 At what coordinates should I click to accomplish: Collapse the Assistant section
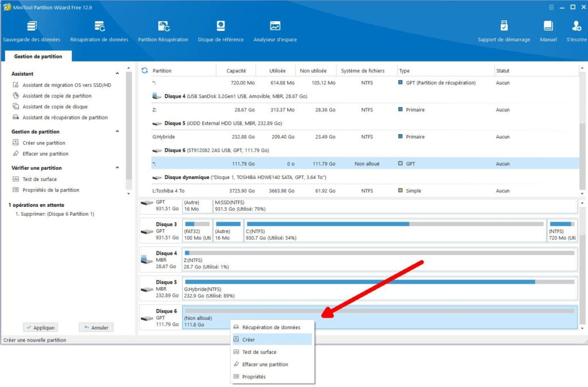[117, 73]
